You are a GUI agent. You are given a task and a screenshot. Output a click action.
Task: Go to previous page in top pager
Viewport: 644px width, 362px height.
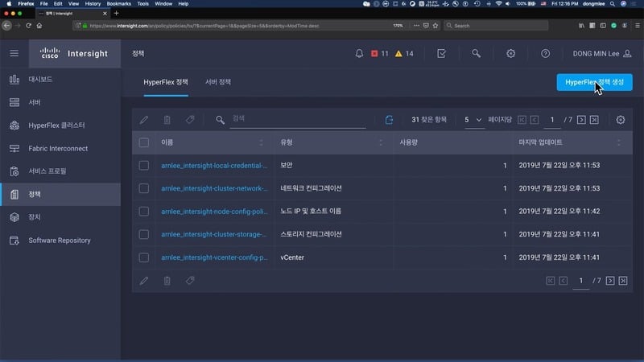(x=535, y=120)
